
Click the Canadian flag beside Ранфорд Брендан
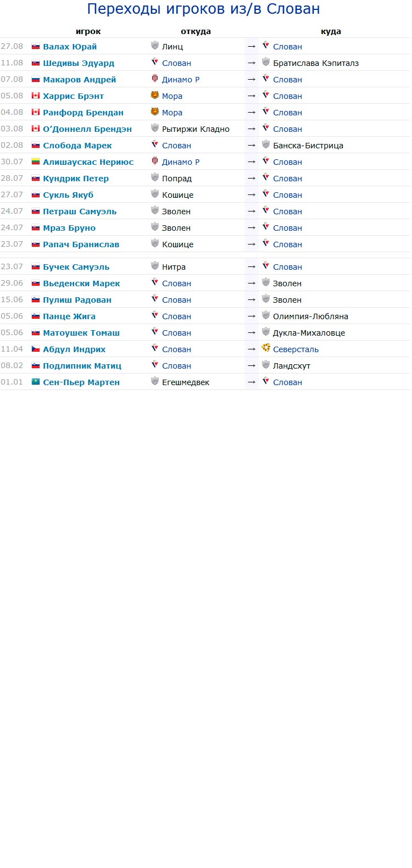point(36,112)
